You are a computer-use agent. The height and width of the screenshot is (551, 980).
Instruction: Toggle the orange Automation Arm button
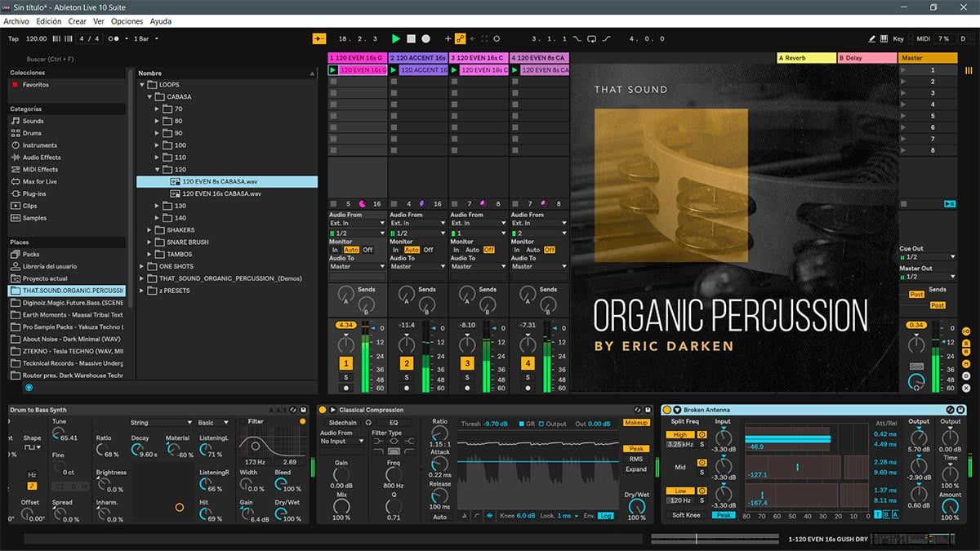[x=460, y=38]
